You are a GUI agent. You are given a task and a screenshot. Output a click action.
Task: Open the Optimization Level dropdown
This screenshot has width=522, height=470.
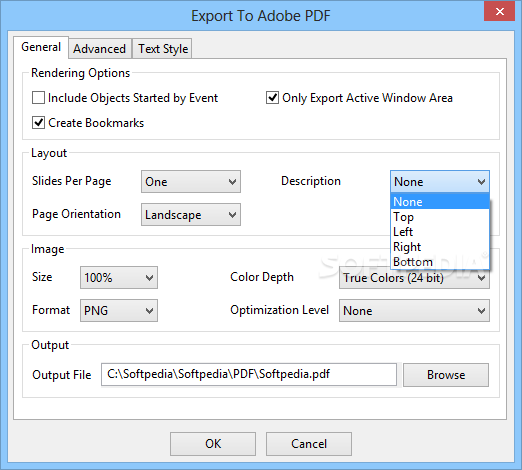(x=414, y=310)
